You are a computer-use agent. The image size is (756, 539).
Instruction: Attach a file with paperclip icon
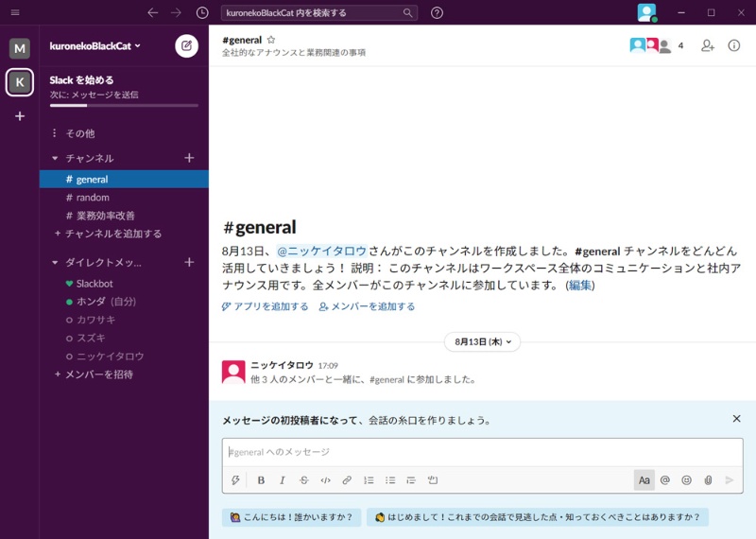tap(708, 480)
